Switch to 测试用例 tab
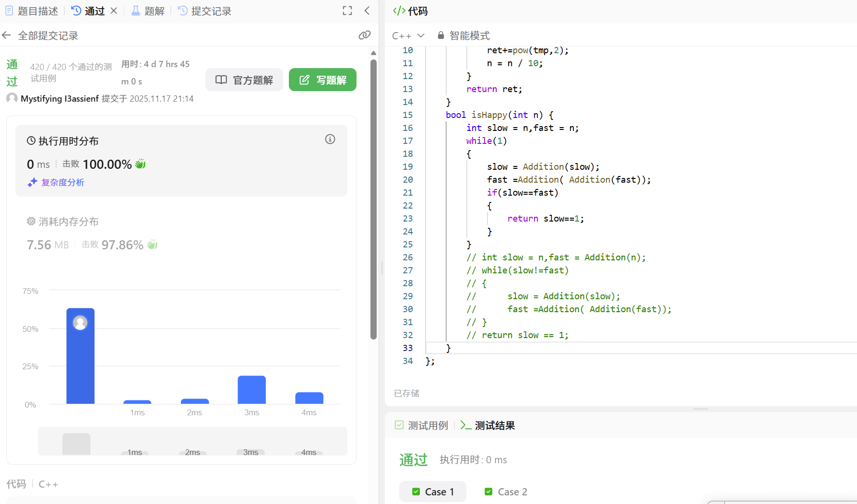Viewport: 857px width, 504px height. click(x=421, y=425)
